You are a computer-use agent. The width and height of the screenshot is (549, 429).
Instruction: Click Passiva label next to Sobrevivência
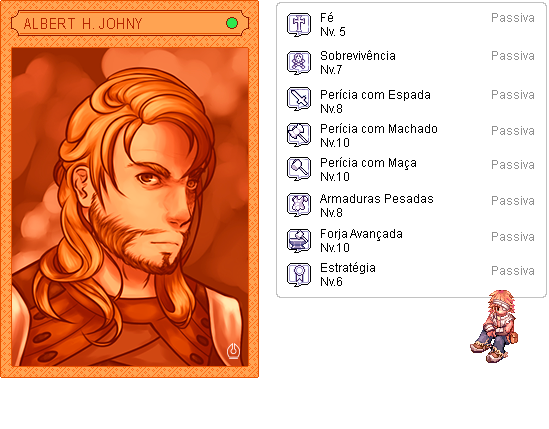click(x=513, y=56)
